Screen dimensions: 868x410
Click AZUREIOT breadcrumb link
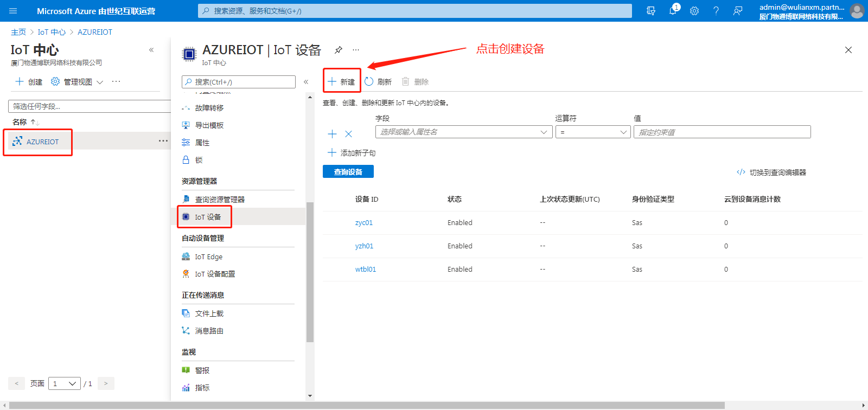pyautogui.click(x=95, y=32)
